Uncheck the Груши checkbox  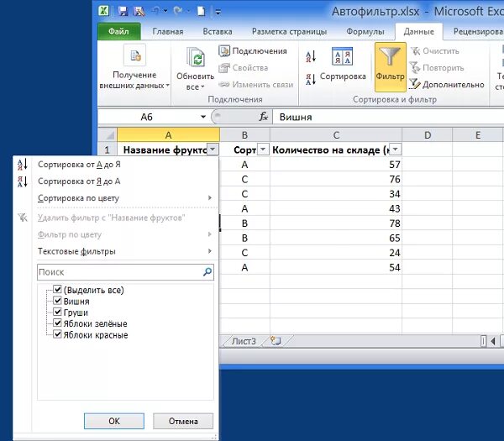[57, 312]
